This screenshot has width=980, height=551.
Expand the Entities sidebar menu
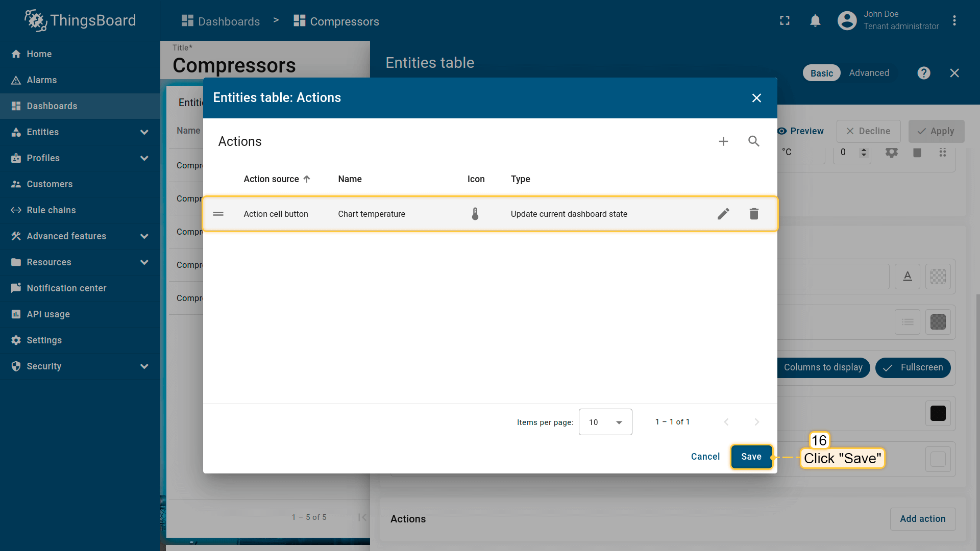pos(80,132)
